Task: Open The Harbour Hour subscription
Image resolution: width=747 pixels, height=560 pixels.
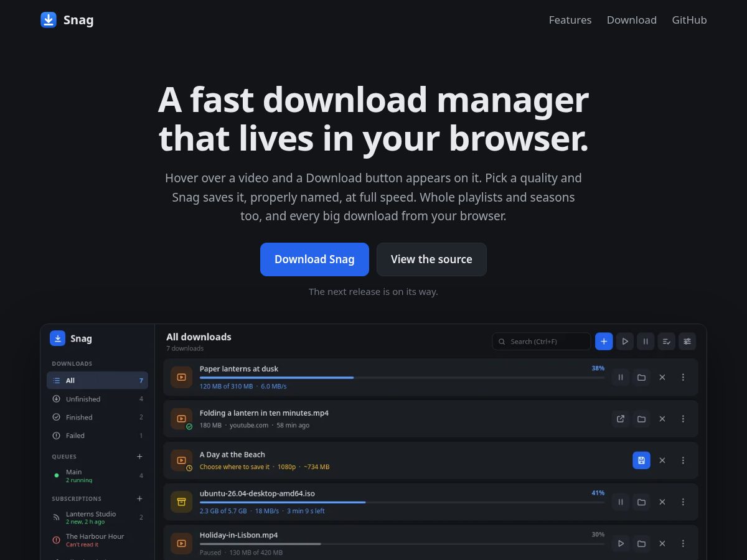Action: (x=97, y=540)
